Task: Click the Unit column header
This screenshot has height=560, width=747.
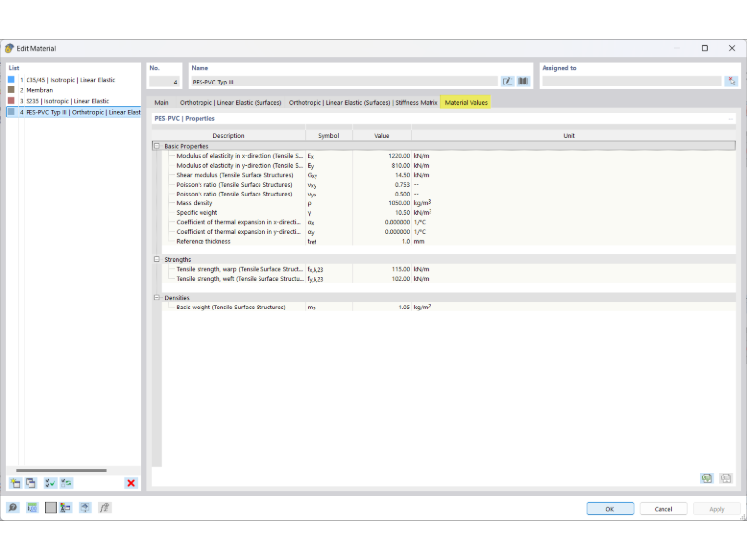Action: pos(569,136)
